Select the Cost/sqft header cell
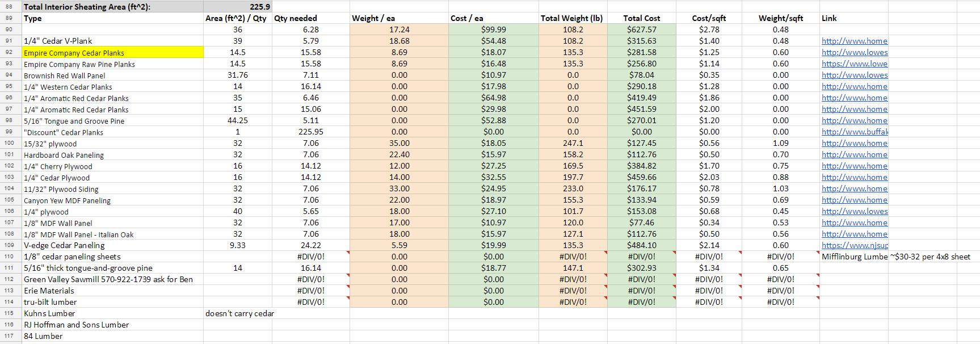980x344 pixels. coord(709,18)
